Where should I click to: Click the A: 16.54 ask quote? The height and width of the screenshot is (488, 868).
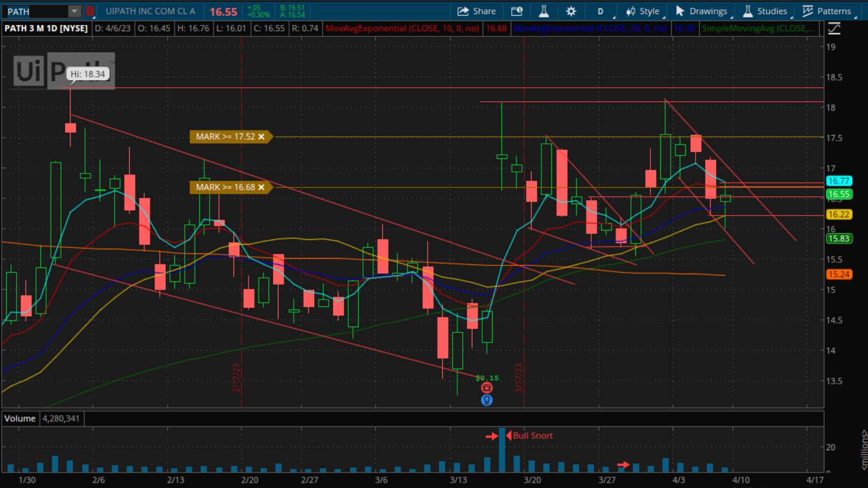(292, 15)
